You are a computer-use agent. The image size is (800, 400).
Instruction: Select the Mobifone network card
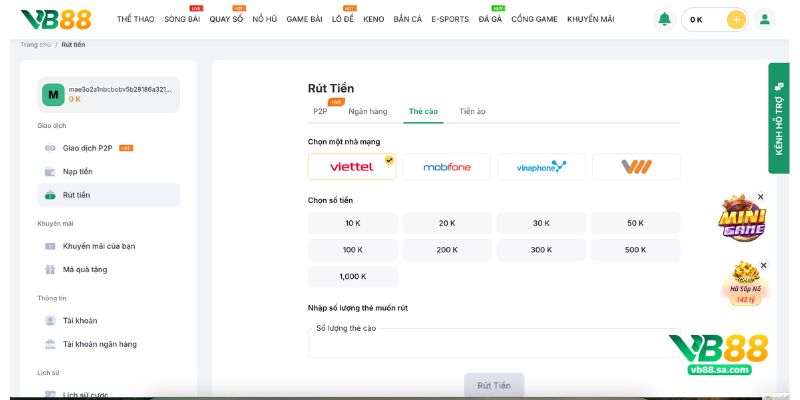[447, 167]
